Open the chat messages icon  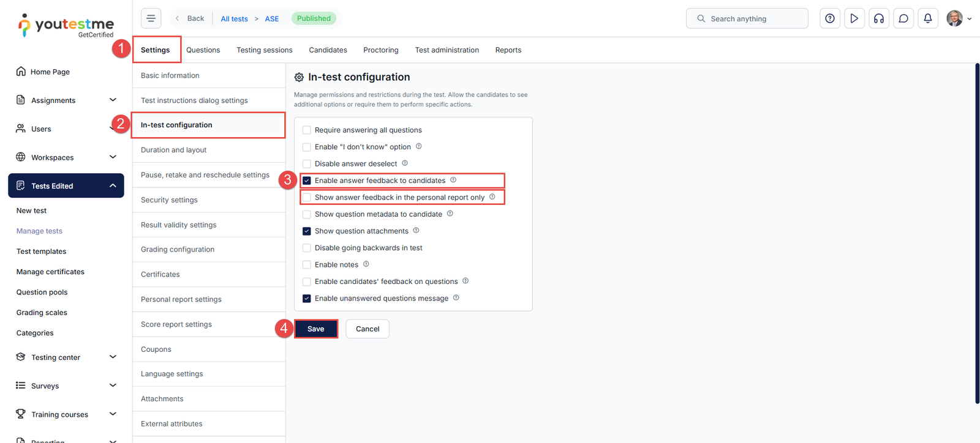click(x=903, y=18)
